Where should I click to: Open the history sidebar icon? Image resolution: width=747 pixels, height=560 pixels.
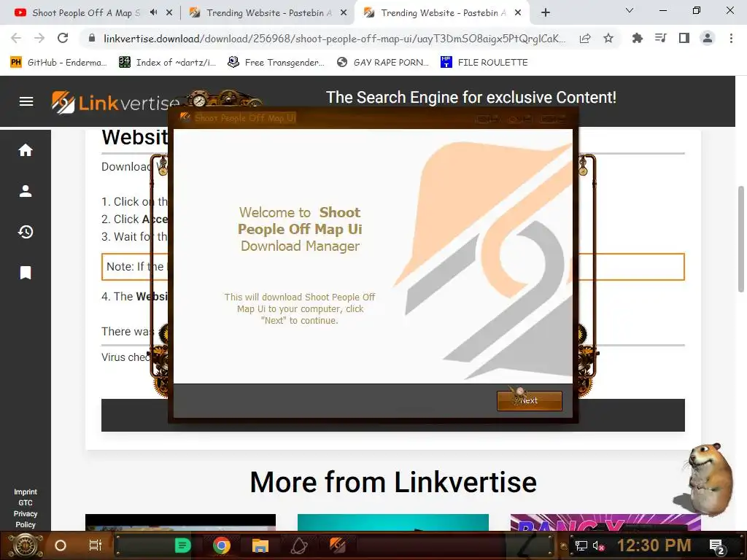point(26,232)
